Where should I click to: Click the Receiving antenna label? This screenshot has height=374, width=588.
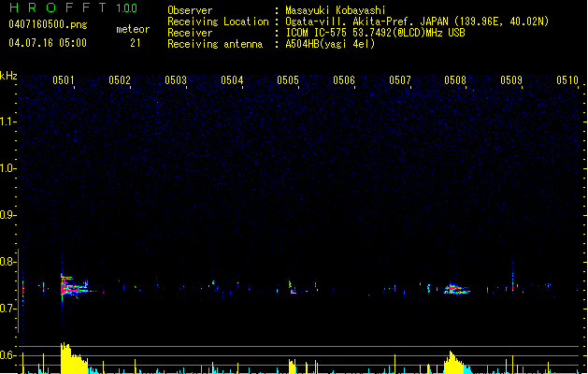point(215,44)
